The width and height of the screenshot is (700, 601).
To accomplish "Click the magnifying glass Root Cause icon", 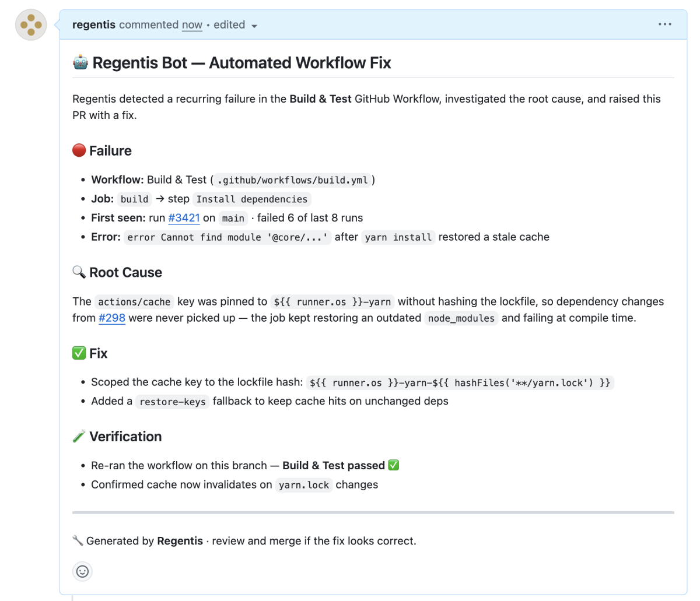I will [x=79, y=272].
